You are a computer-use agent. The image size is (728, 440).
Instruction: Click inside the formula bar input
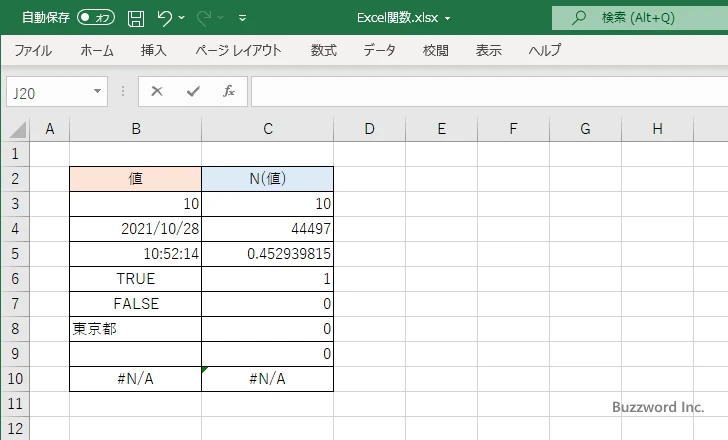pyautogui.click(x=480, y=91)
